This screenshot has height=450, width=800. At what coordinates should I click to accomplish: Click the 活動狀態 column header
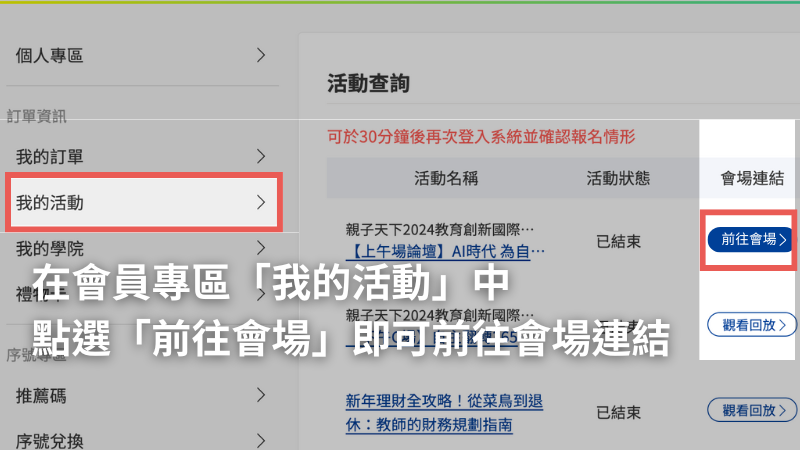[x=618, y=179]
